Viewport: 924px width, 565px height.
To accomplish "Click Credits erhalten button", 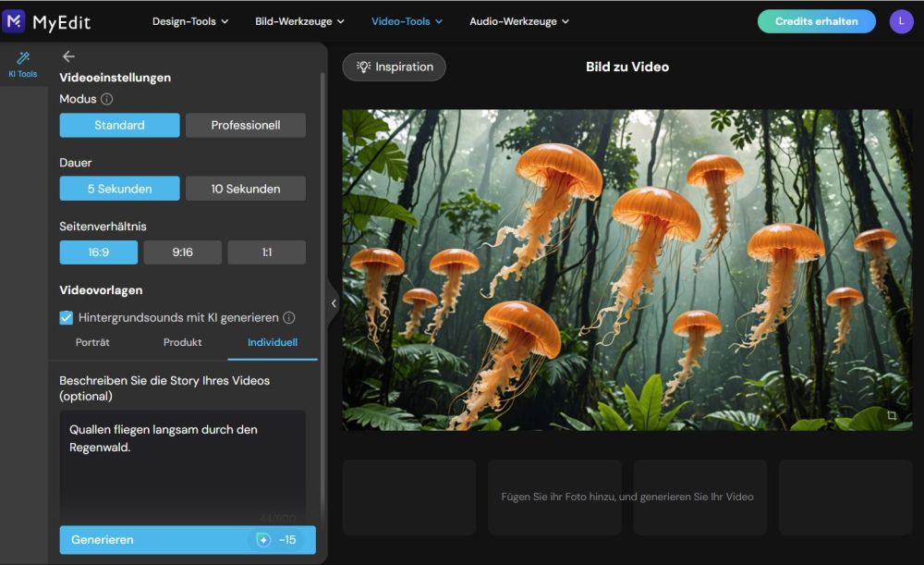I will pos(816,21).
